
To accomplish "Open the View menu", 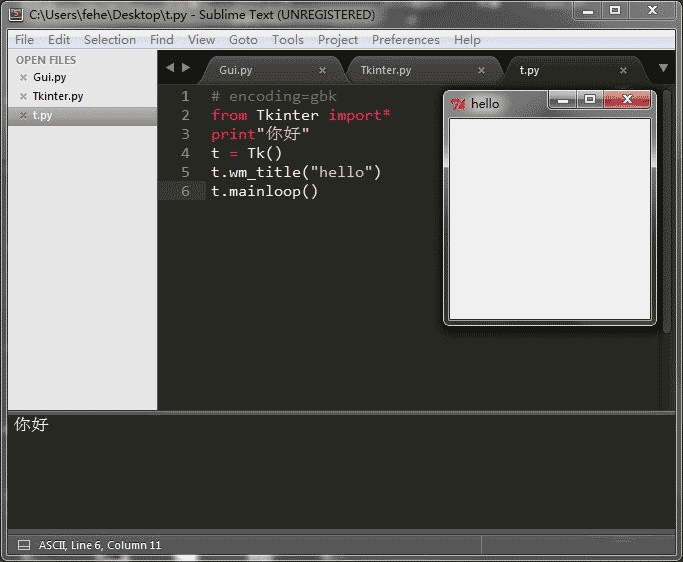I will (201, 40).
